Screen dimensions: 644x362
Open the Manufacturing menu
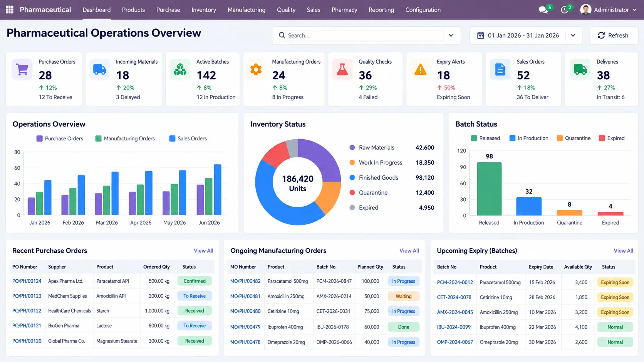(x=247, y=10)
